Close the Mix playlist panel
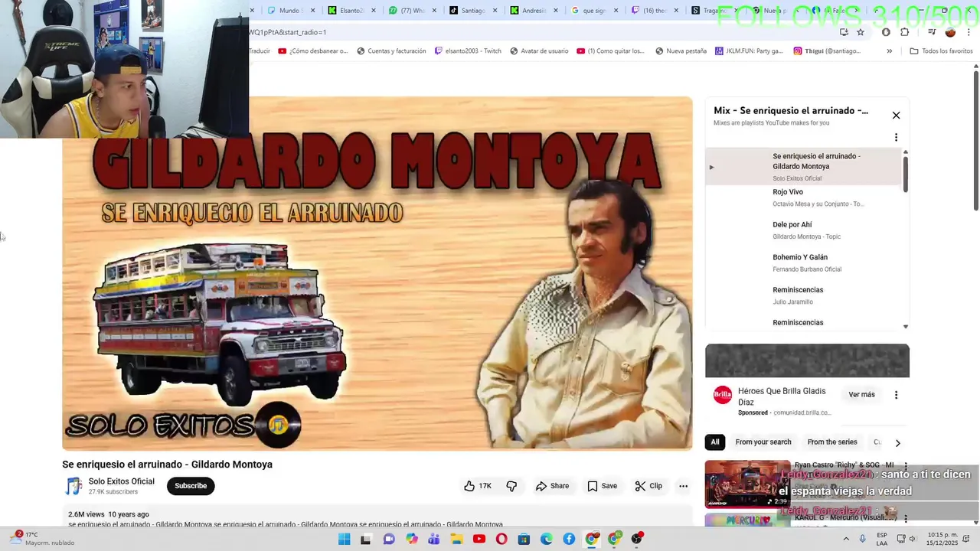 [x=896, y=116]
